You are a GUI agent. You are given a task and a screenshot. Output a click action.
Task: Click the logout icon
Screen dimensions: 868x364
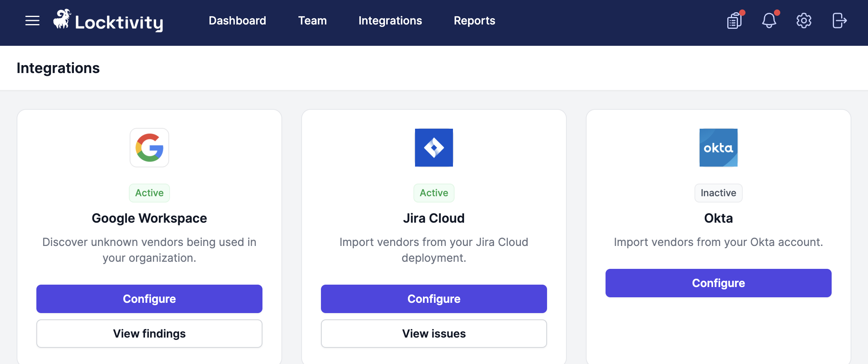click(840, 21)
